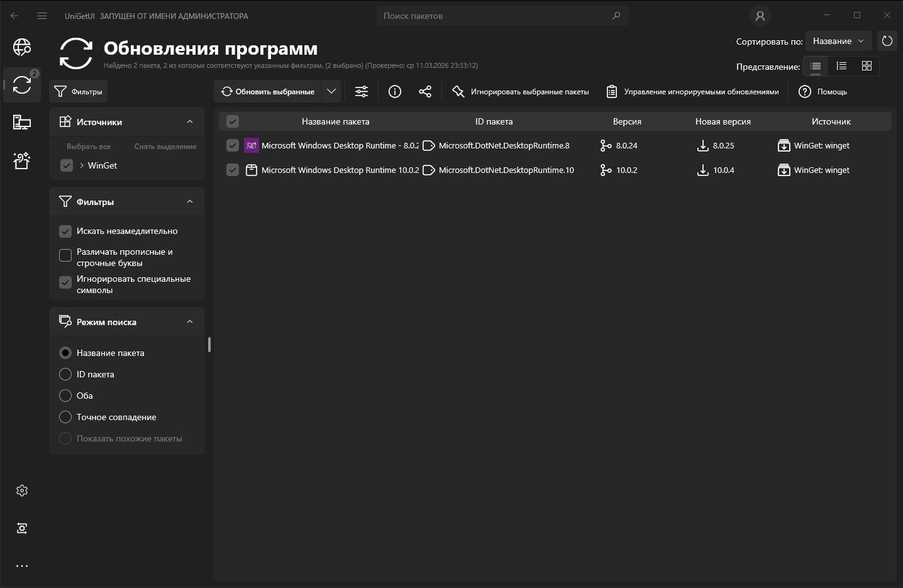Click the package details info icon
The width and height of the screenshot is (903, 588).
(395, 92)
